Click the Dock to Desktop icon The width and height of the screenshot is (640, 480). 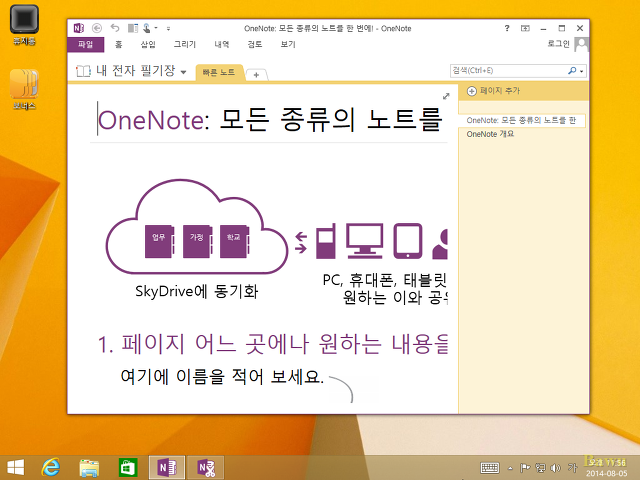tap(133, 28)
